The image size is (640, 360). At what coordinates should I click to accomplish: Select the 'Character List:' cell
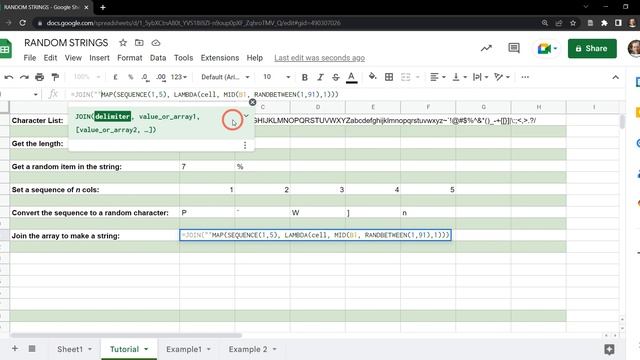click(94, 120)
